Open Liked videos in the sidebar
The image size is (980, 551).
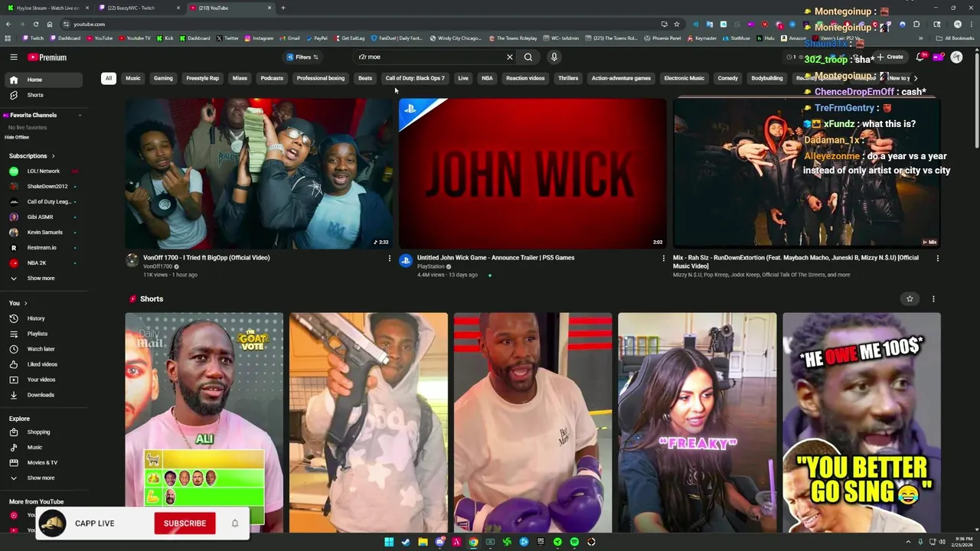[x=44, y=364]
